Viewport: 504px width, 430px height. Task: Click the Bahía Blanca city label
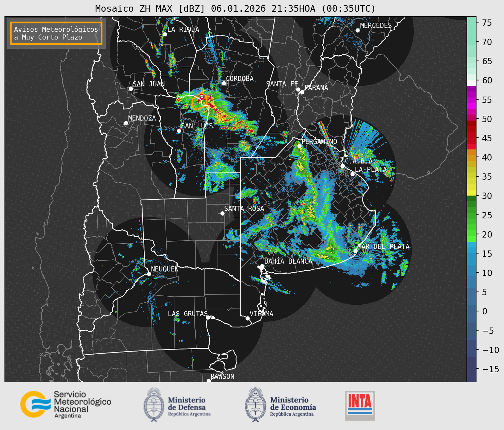coord(288,261)
